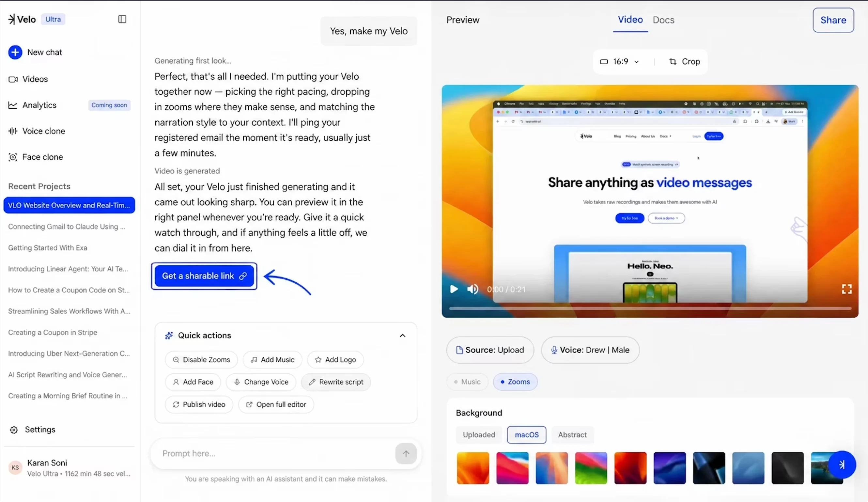
Task: Click Add Logo quick action
Action: [x=335, y=360]
